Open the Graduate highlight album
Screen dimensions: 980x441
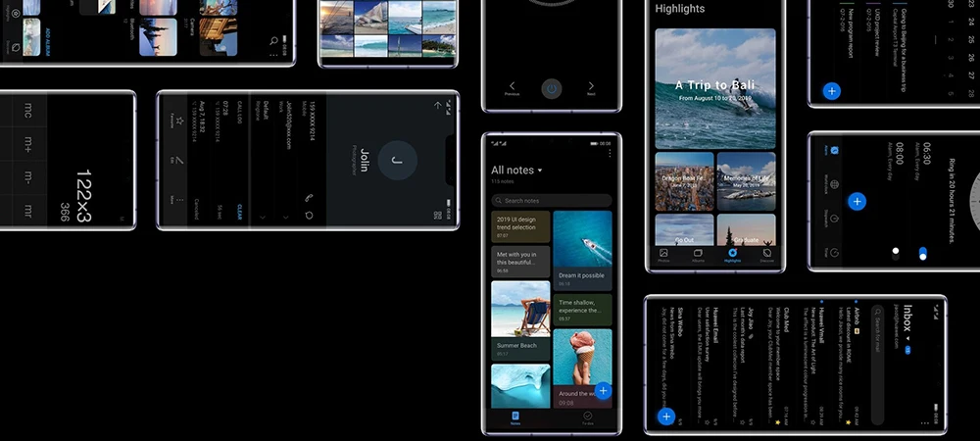[x=746, y=230]
